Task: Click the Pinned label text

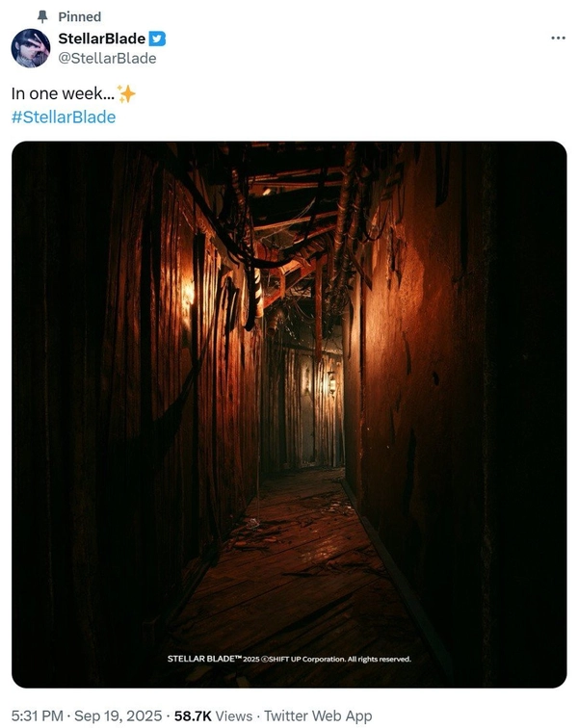Action: 79,16
